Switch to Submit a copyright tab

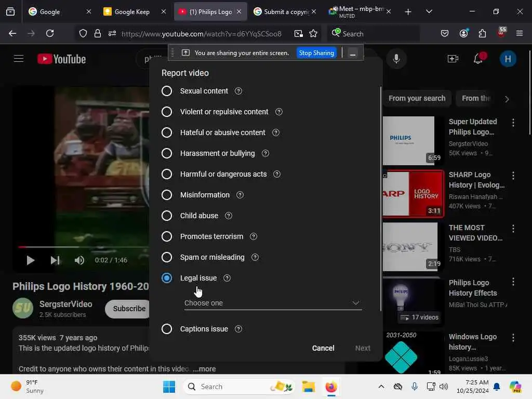point(285,11)
